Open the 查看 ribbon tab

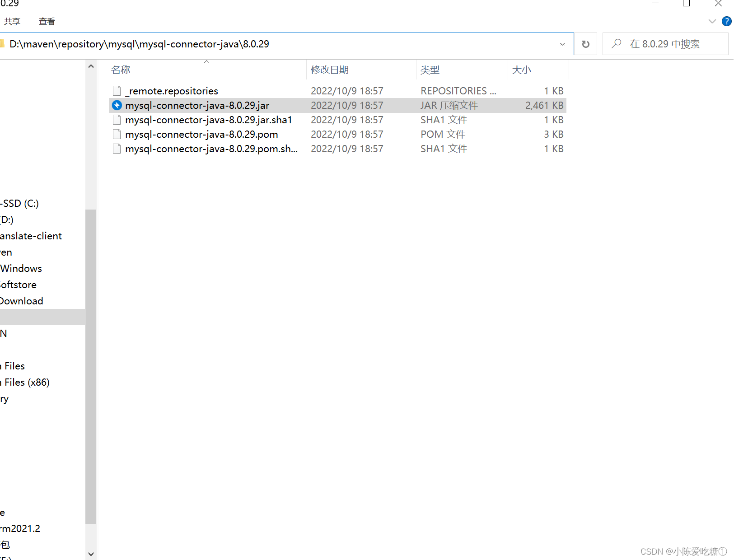tap(47, 21)
